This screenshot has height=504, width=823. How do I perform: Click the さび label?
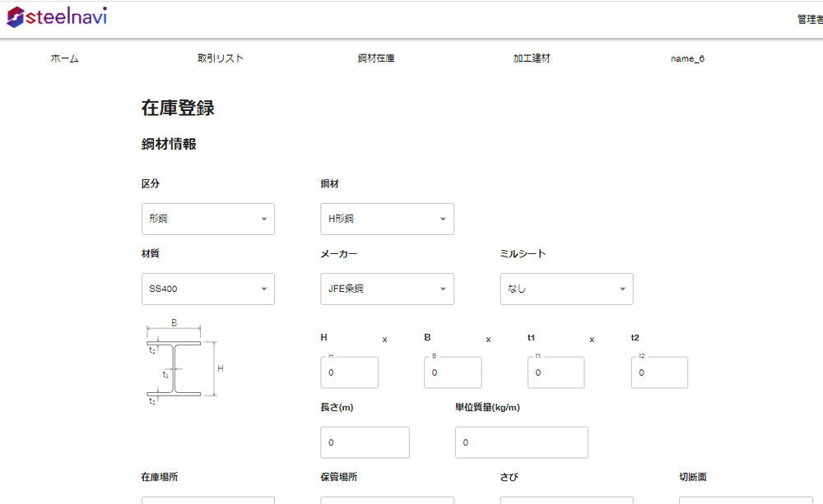tap(509, 477)
